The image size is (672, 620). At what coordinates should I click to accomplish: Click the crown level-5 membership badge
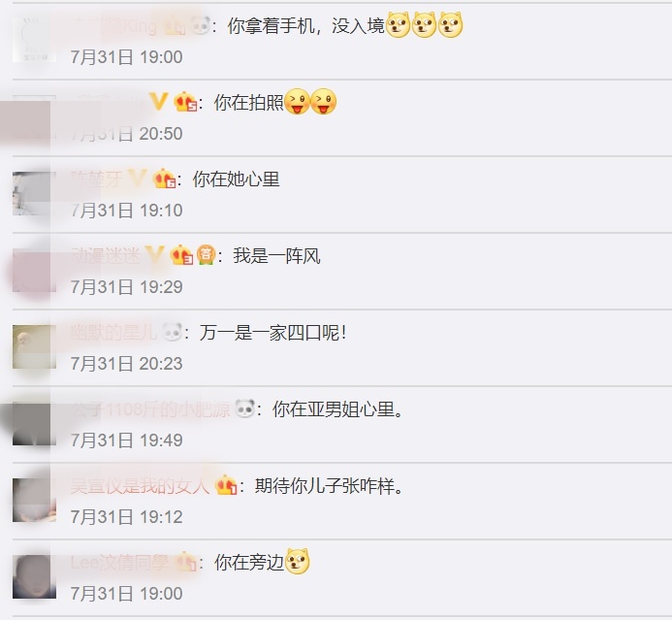point(185,102)
